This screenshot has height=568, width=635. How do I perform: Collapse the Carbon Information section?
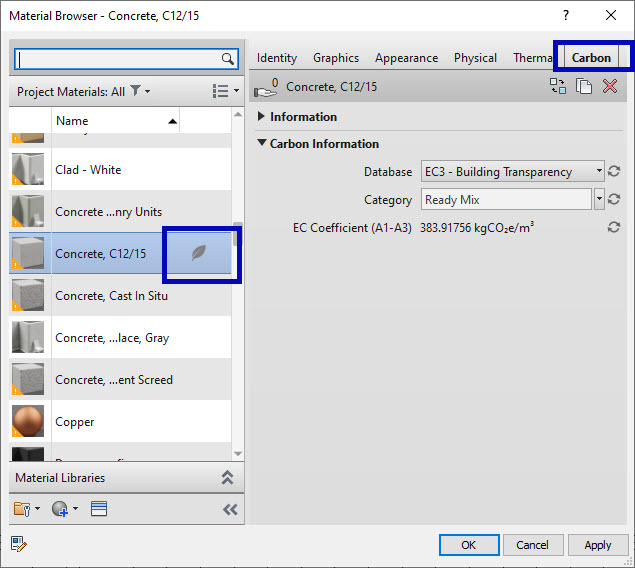tap(262, 143)
